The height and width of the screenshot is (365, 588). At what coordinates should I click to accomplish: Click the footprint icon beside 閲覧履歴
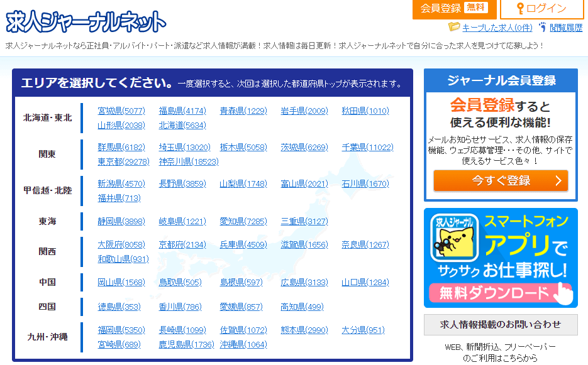pos(542,27)
